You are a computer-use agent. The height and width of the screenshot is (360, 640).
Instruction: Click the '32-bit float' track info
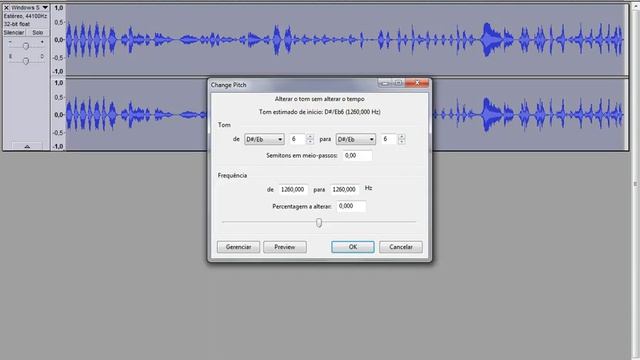point(17,24)
